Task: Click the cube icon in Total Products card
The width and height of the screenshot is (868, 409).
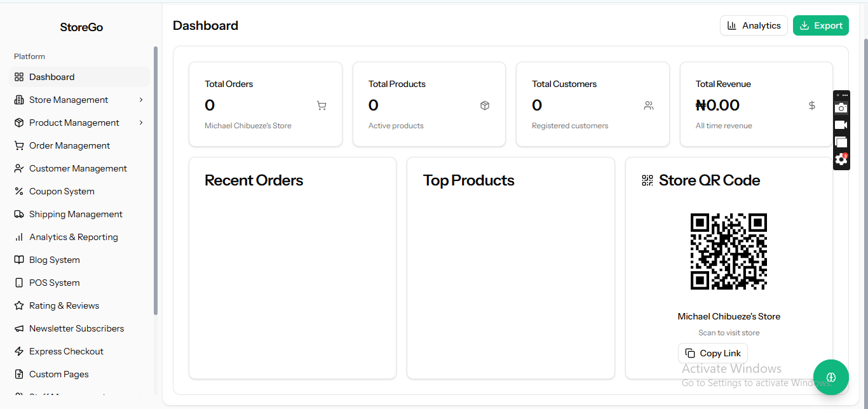Action: (485, 105)
